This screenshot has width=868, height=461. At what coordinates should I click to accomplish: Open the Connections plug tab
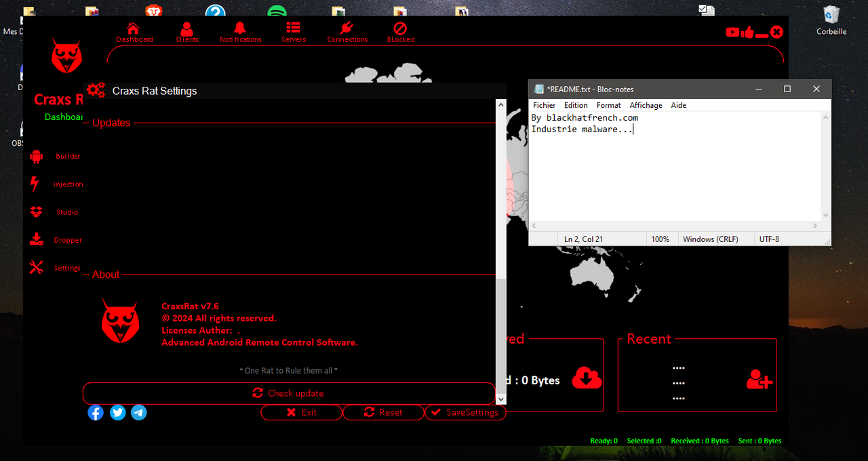point(347,33)
